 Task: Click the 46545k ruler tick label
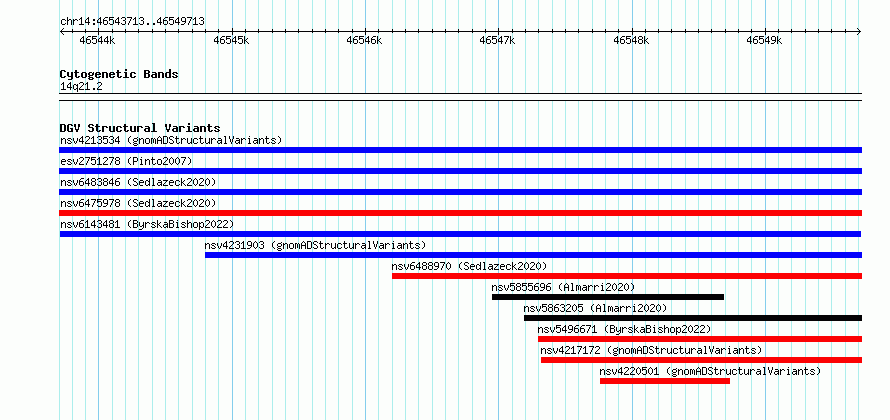[x=230, y=40]
